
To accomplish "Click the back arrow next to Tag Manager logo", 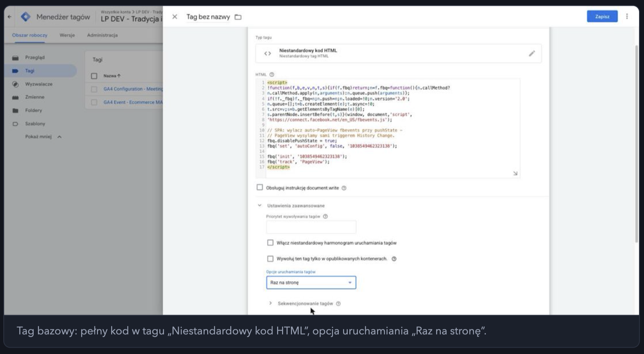I will 10,17.
